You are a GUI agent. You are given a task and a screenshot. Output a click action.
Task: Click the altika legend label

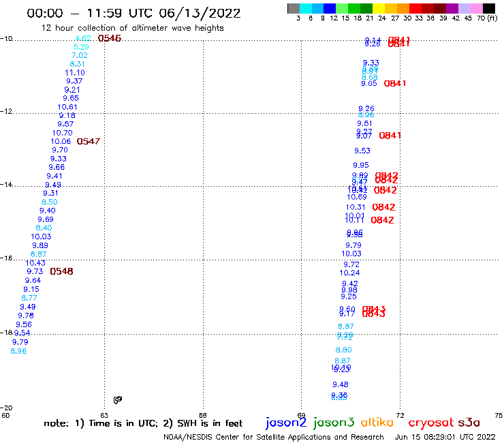[377, 422]
